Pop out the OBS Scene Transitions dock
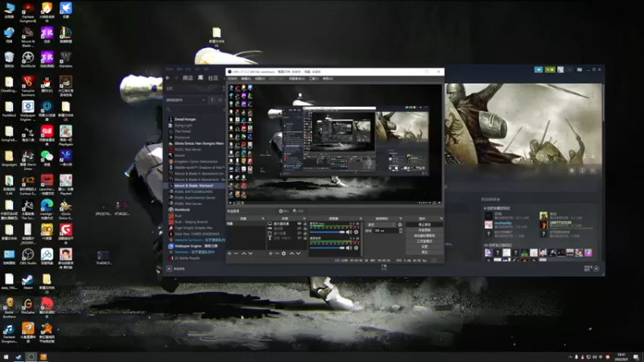The width and height of the screenshot is (644, 362). click(x=400, y=218)
